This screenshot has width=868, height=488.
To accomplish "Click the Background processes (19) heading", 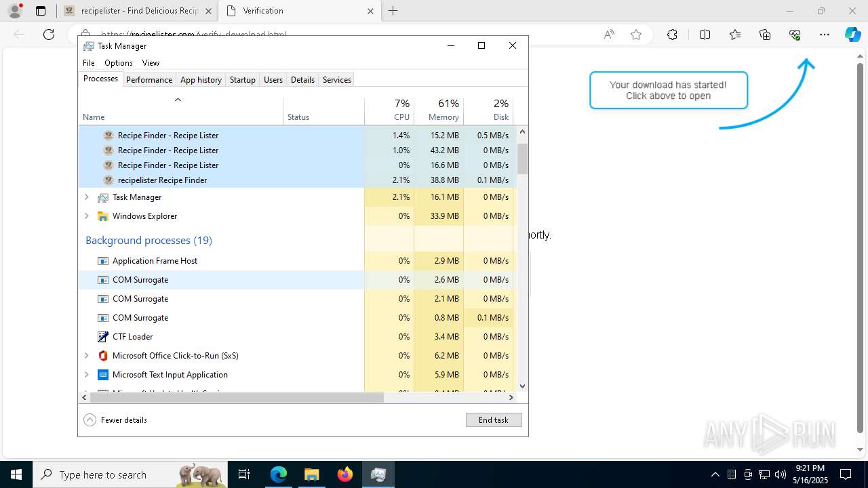I will (149, 241).
